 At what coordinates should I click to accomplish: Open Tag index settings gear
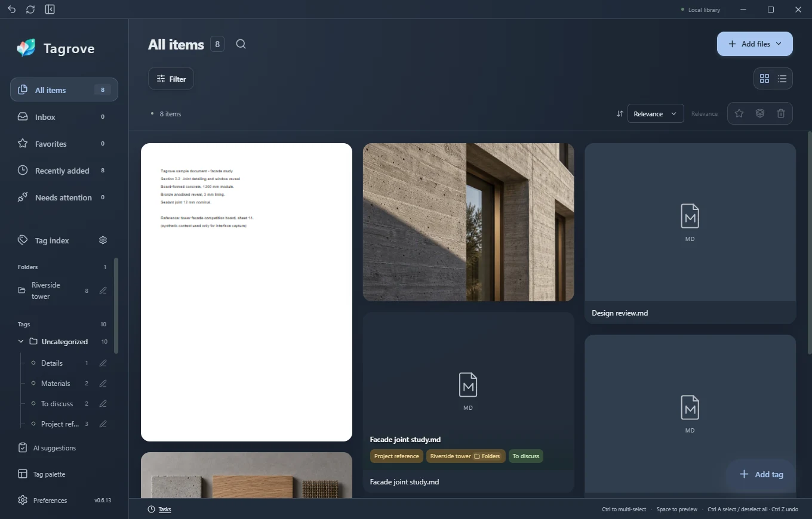click(103, 240)
